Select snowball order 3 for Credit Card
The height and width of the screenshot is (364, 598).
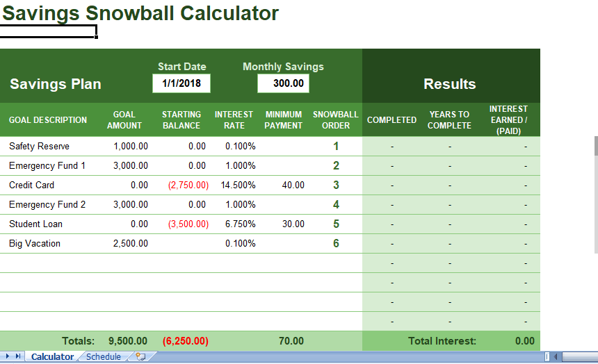(336, 185)
